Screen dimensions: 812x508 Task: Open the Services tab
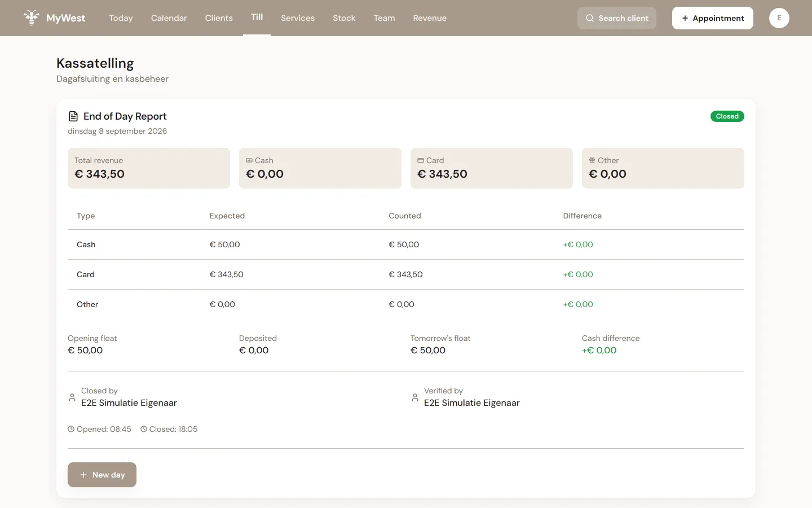(298, 18)
